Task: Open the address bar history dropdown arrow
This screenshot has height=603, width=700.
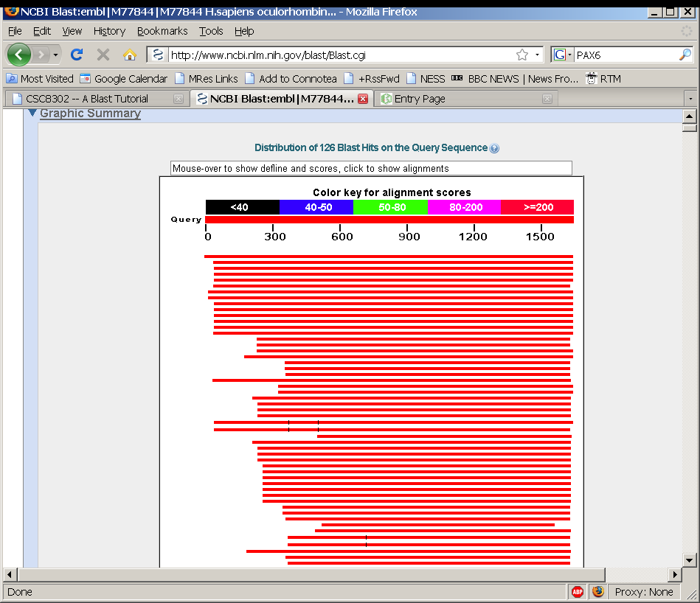Action: coord(538,55)
